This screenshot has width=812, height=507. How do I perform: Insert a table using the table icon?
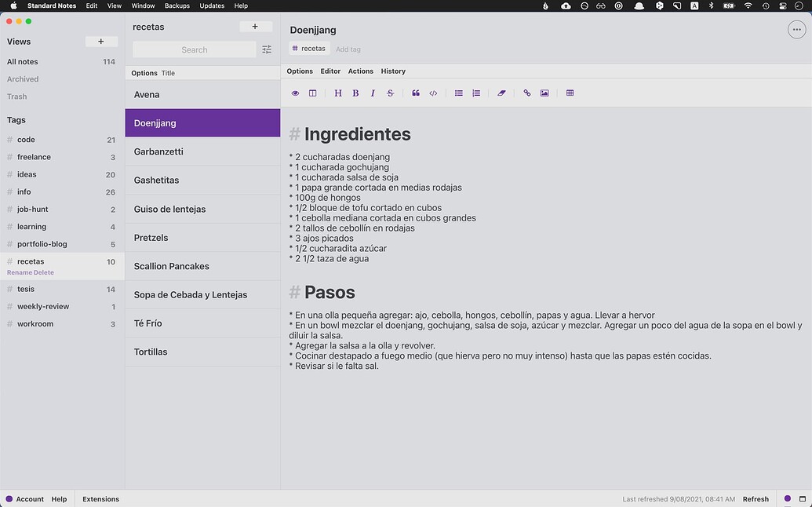(570, 93)
